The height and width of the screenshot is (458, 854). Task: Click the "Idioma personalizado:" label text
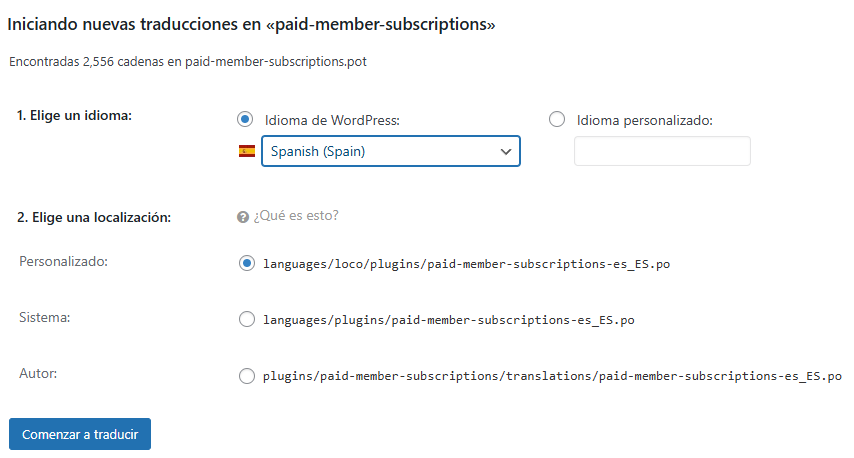[x=644, y=120]
